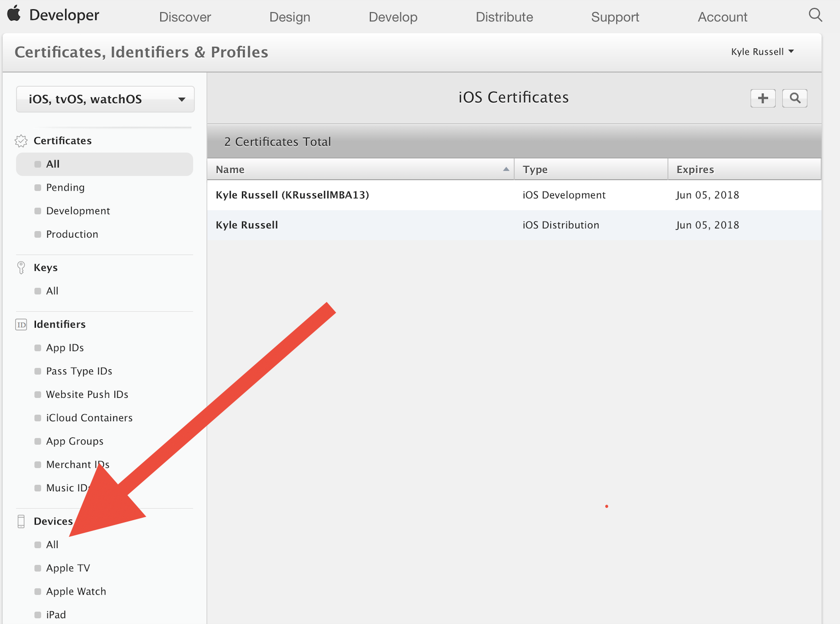This screenshot has height=624, width=840.
Task: Click the Identifiers section heading
Action: click(x=60, y=325)
